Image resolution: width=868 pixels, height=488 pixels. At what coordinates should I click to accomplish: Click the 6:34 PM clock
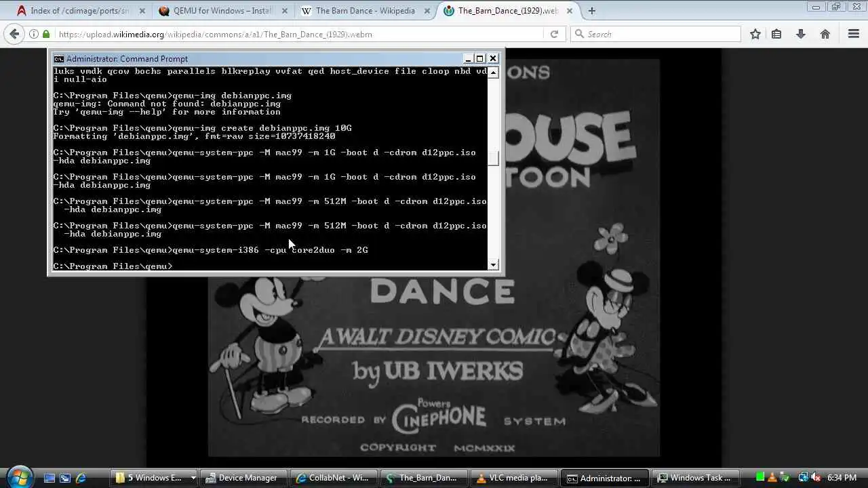coord(842,478)
